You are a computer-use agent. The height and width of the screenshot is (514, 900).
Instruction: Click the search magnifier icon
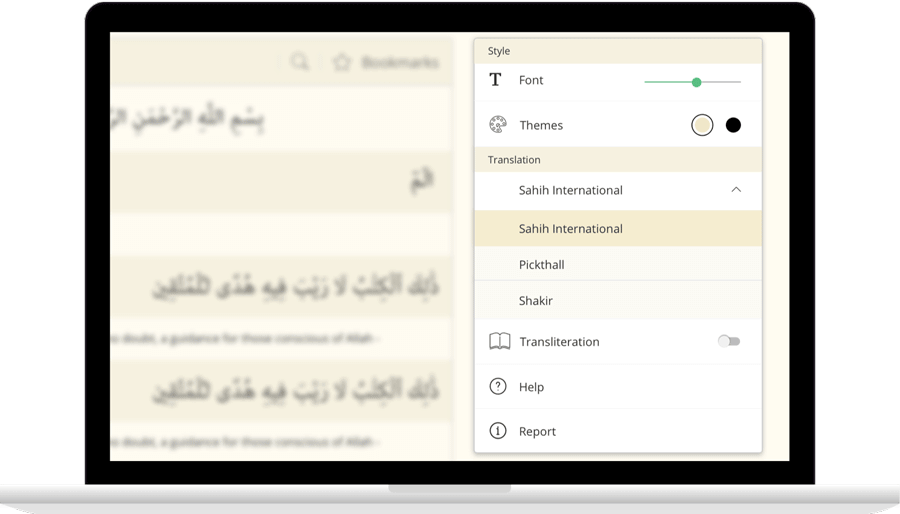[x=299, y=62]
